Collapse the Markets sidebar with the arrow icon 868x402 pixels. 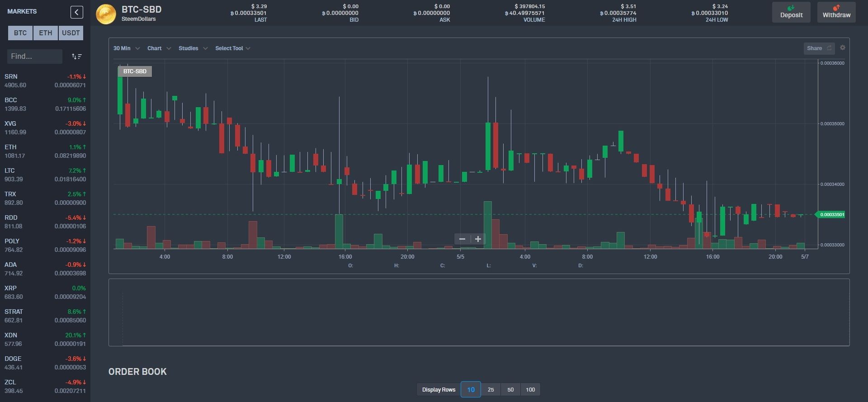77,12
